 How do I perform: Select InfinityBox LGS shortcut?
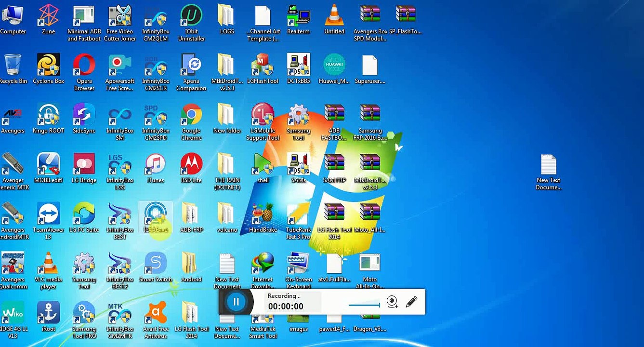pyautogui.click(x=120, y=172)
